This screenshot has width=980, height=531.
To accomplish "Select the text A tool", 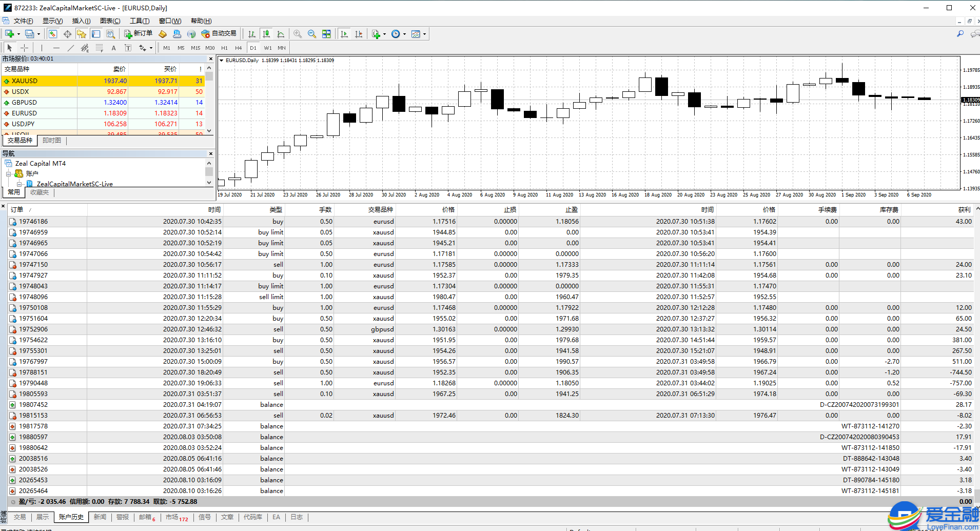I will pyautogui.click(x=114, y=48).
